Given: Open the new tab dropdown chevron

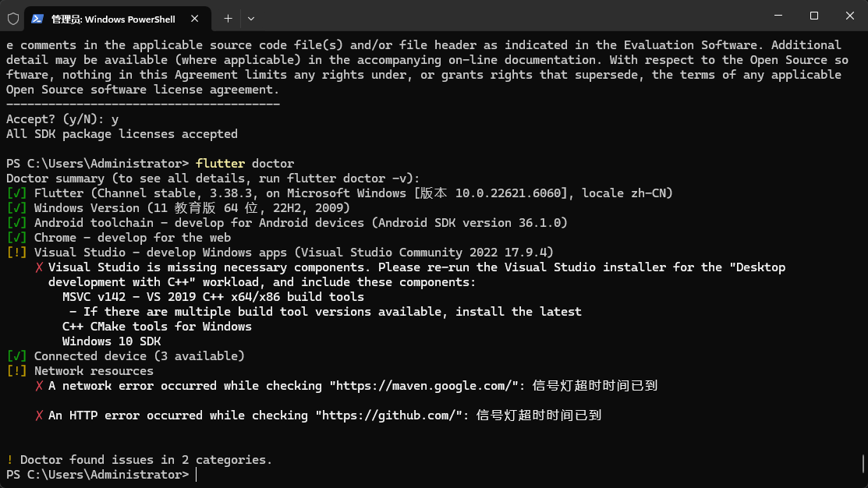Looking at the screenshot, I should click(250, 18).
